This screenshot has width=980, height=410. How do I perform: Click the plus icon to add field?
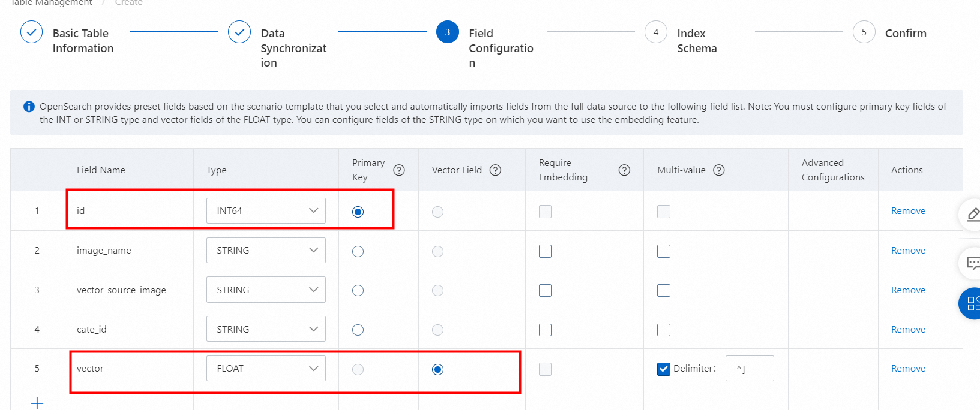point(37,403)
